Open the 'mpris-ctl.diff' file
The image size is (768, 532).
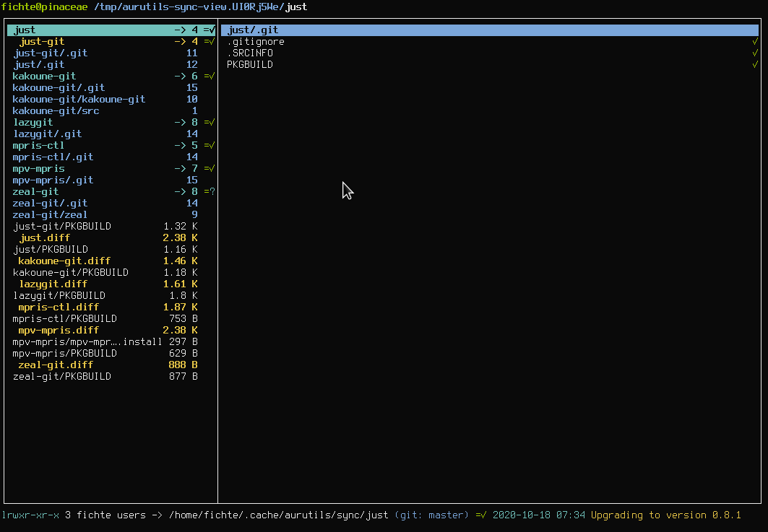[x=111, y=308]
